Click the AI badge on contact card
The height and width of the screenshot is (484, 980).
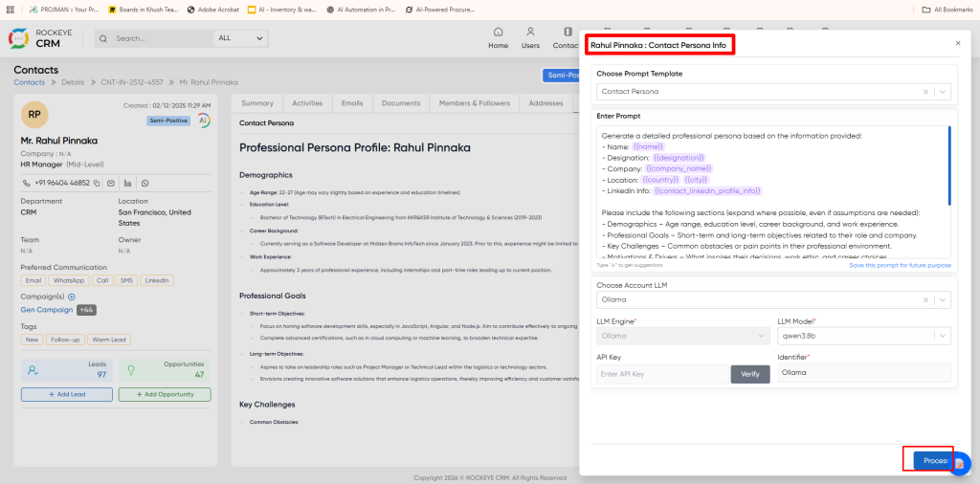(204, 121)
